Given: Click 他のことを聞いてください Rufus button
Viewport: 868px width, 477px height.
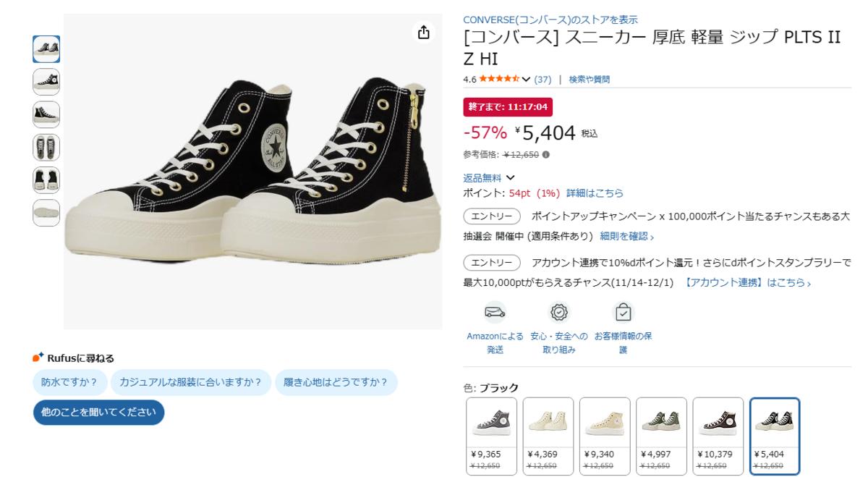Looking at the screenshot, I should click(x=98, y=413).
